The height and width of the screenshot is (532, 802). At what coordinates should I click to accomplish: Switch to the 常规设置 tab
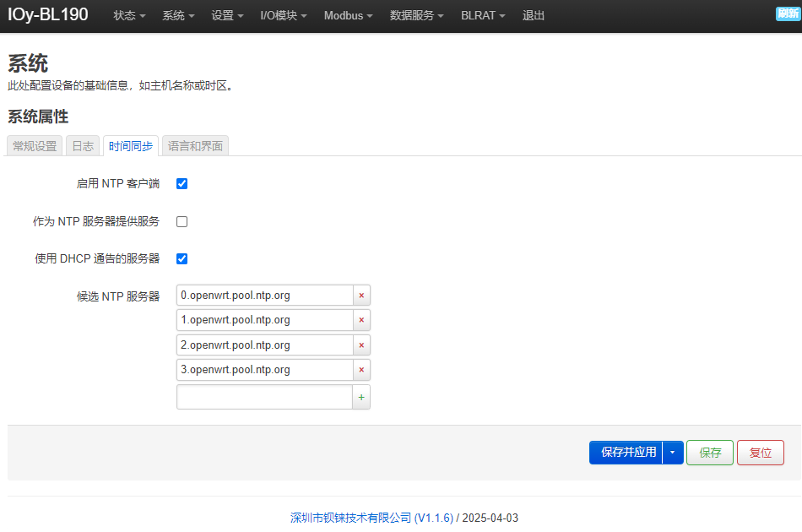pyautogui.click(x=35, y=146)
